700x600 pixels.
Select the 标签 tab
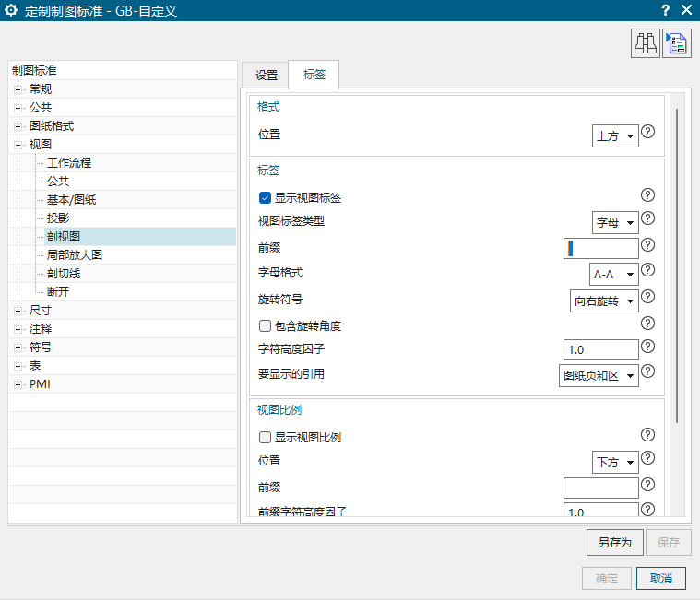click(x=314, y=75)
